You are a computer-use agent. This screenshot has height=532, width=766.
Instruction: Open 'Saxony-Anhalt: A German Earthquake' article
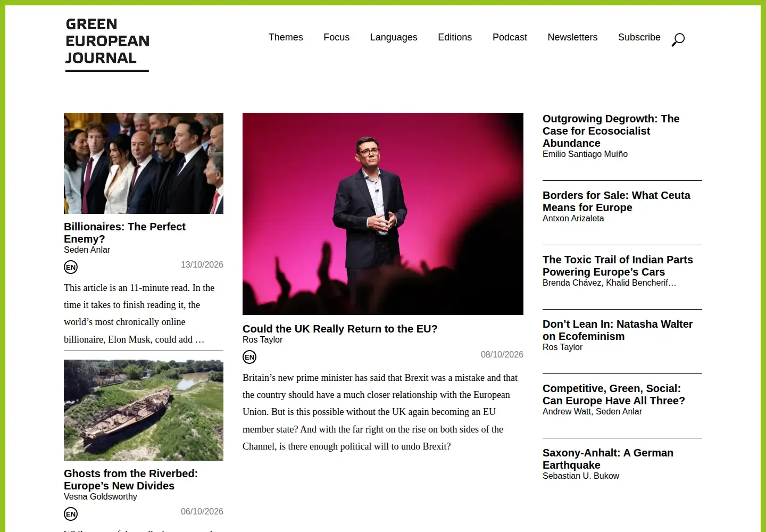[608, 459]
